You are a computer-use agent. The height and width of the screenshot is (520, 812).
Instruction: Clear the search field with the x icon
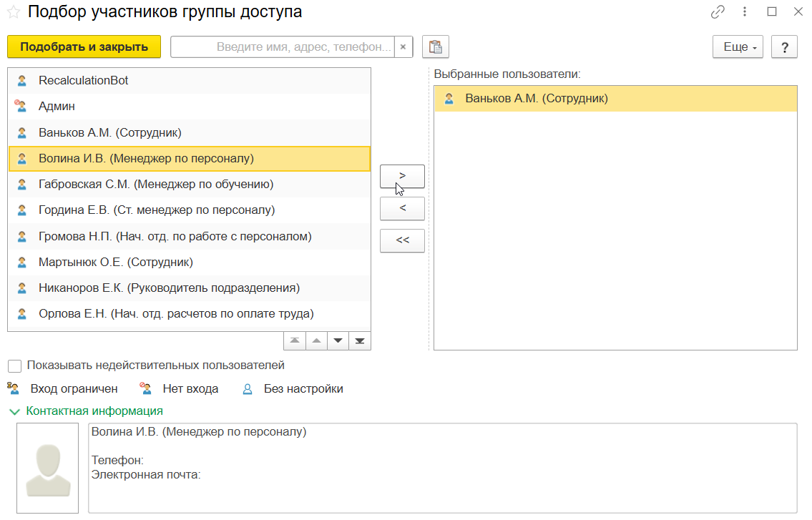[403, 47]
